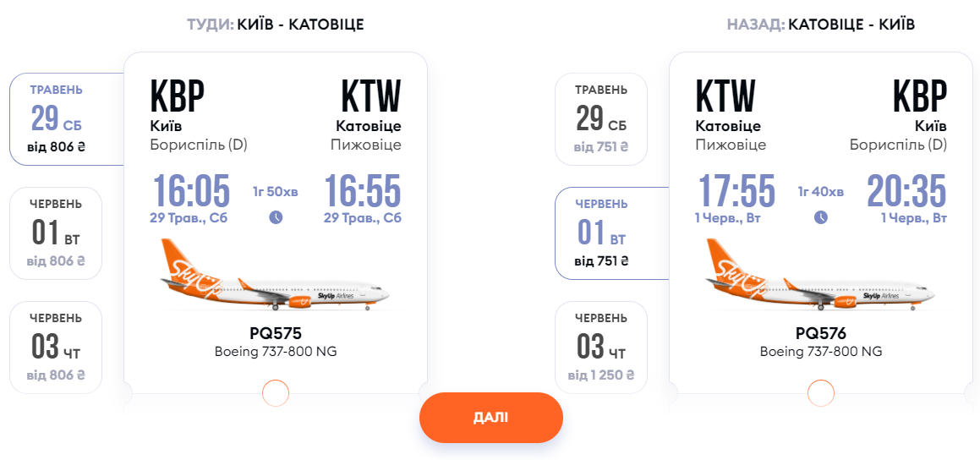Choose outbound 03 Червень Thursday date
This screenshot has height=460, width=980.
[56, 348]
